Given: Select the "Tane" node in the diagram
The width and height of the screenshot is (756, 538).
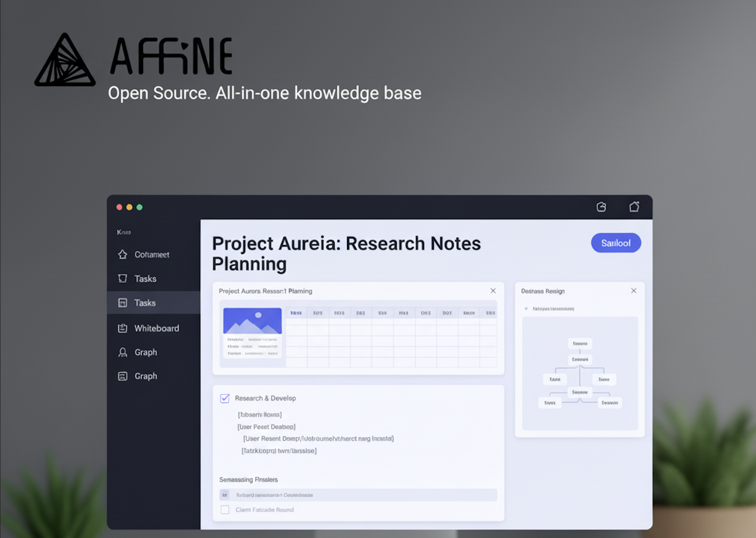Looking at the screenshot, I should click(555, 379).
